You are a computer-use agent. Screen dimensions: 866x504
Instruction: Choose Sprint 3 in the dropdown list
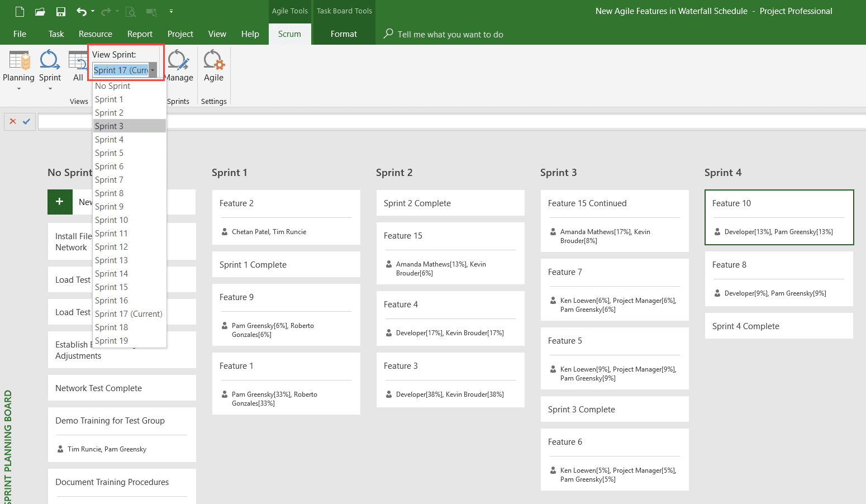[130, 126]
